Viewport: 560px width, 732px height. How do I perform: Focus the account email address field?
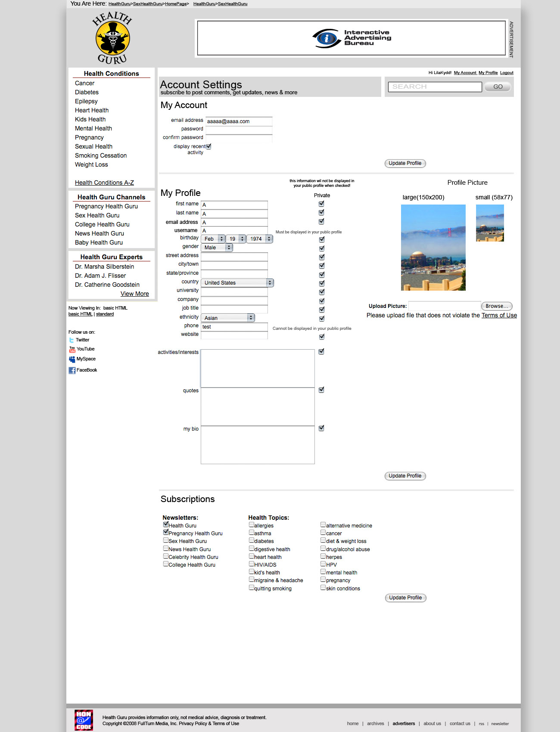coord(239,121)
